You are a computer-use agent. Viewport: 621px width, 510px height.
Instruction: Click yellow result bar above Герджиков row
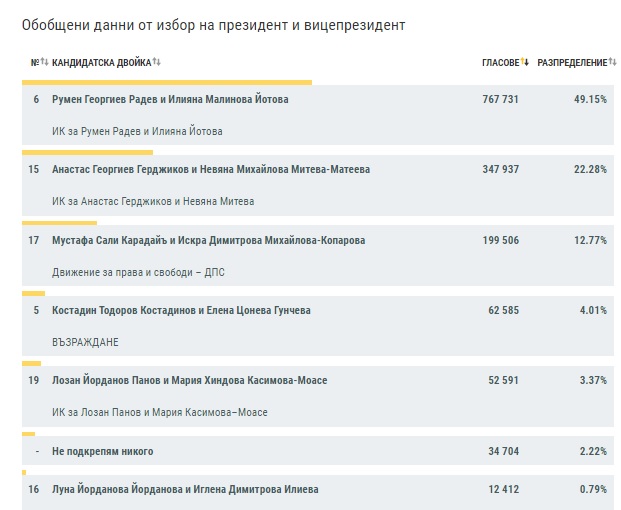[87, 152]
